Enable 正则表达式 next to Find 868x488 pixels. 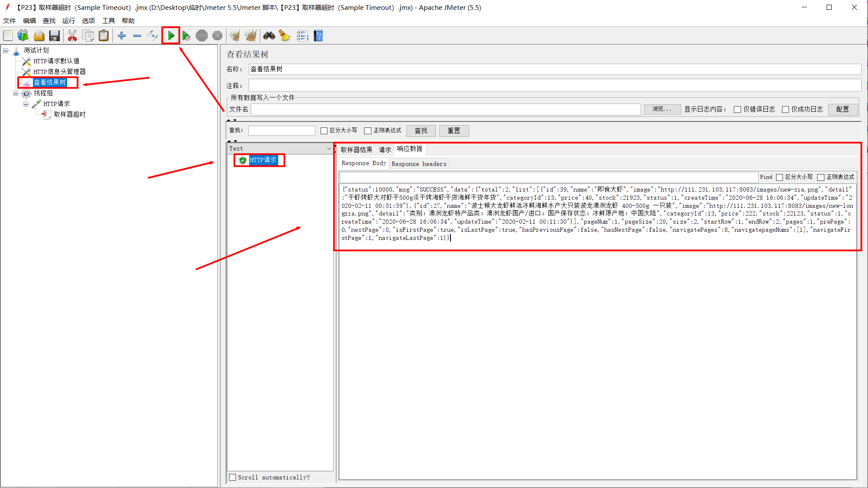[x=821, y=177]
